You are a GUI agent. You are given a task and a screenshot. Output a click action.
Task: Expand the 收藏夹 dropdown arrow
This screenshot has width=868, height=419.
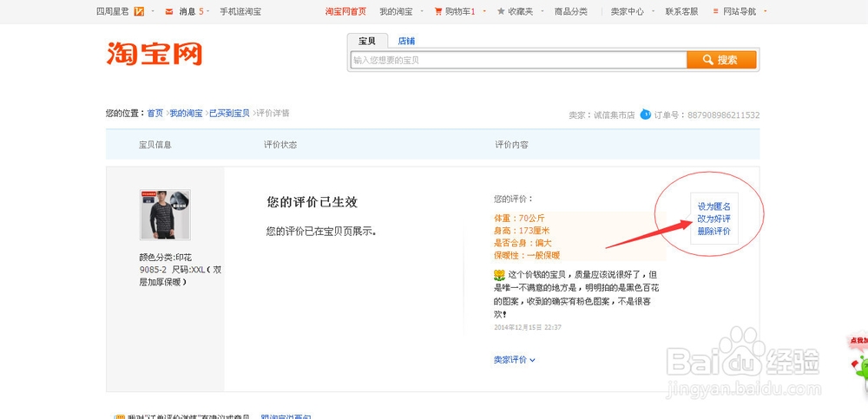[542, 11]
